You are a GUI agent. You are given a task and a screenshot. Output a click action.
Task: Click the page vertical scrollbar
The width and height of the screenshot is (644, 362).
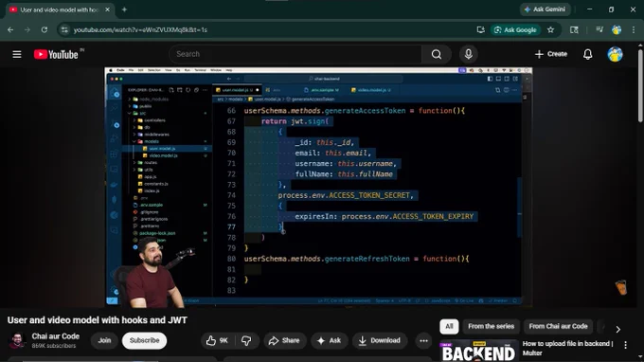click(x=640, y=85)
